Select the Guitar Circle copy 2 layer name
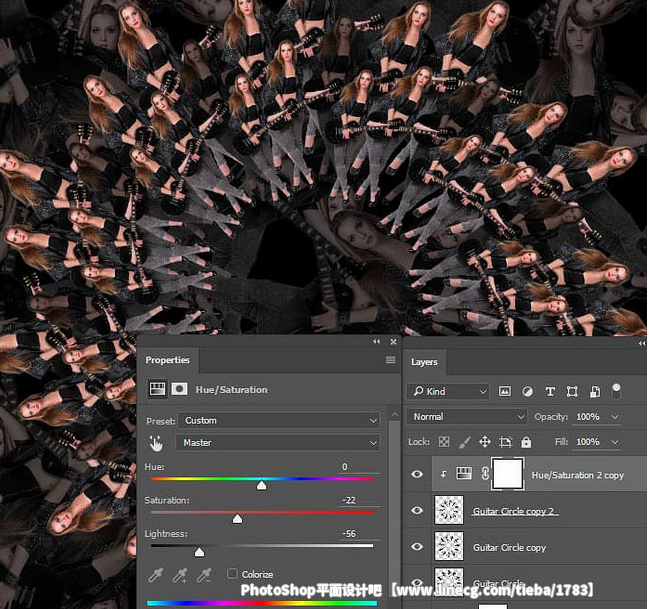This screenshot has height=609, width=649. tap(515, 511)
